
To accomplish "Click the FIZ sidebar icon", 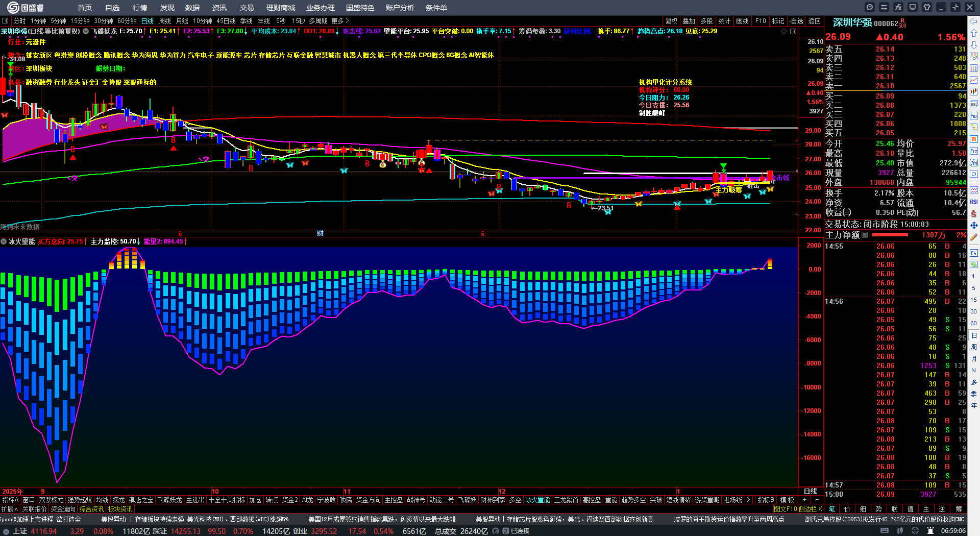I will point(974,151).
